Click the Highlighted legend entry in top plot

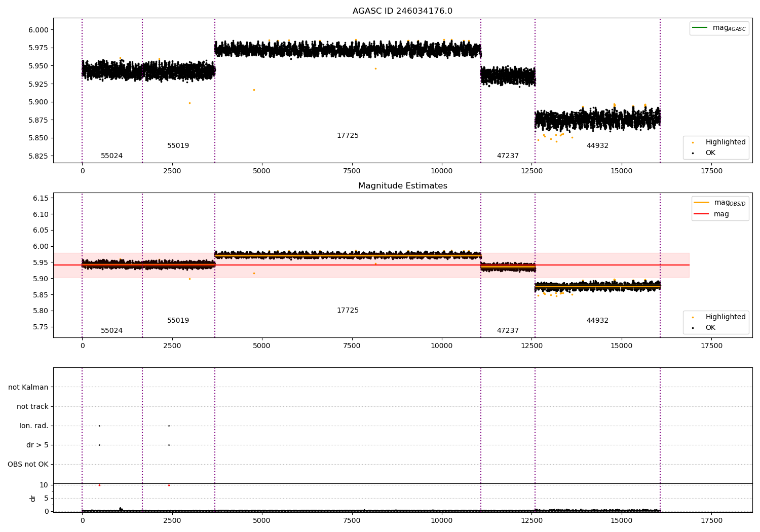click(x=726, y=142)
